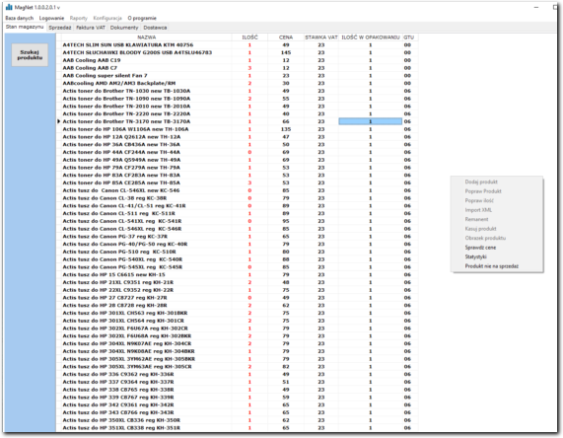Viewport: 563px width, 438px height.
Task: Sort by the CENA column header
Action: 286,37
